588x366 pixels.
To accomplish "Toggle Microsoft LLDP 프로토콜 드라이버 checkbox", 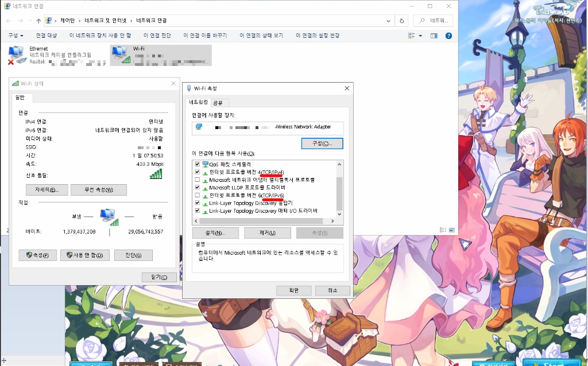I will pos(198,188).
